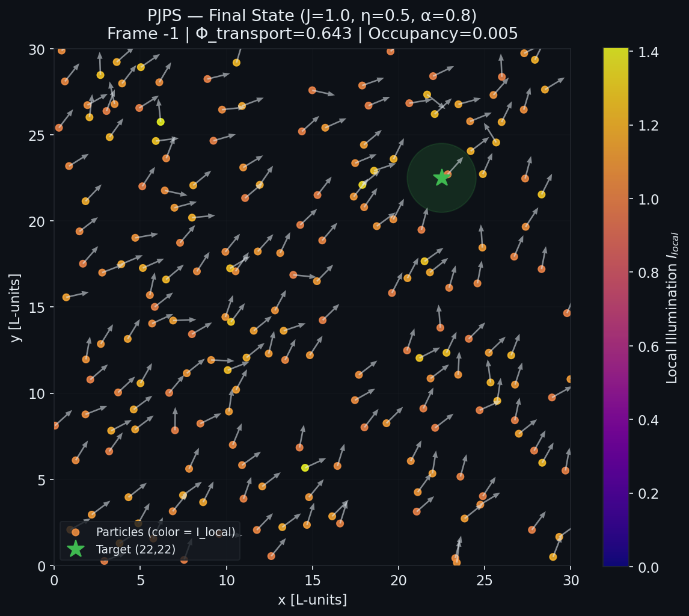Click colorbar tick label '0.8'

point(648,273)
